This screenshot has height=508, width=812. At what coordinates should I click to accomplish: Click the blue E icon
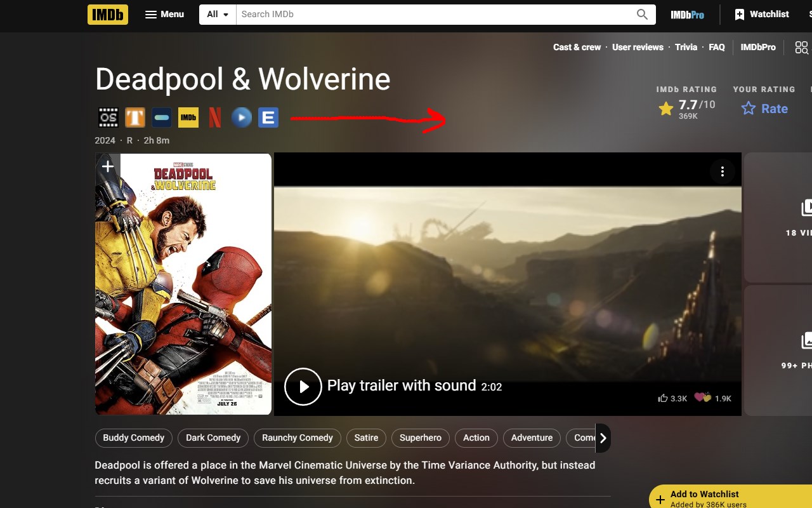[268, 117]
